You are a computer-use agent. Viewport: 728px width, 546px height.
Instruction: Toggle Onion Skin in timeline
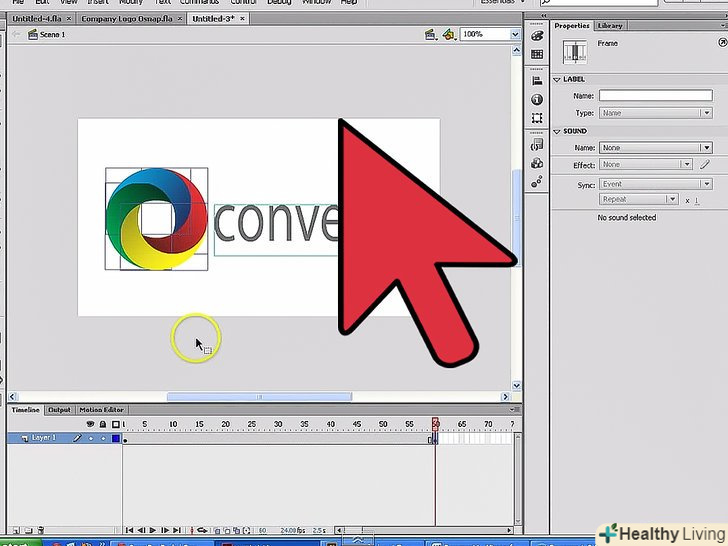(x=217, y=531)
